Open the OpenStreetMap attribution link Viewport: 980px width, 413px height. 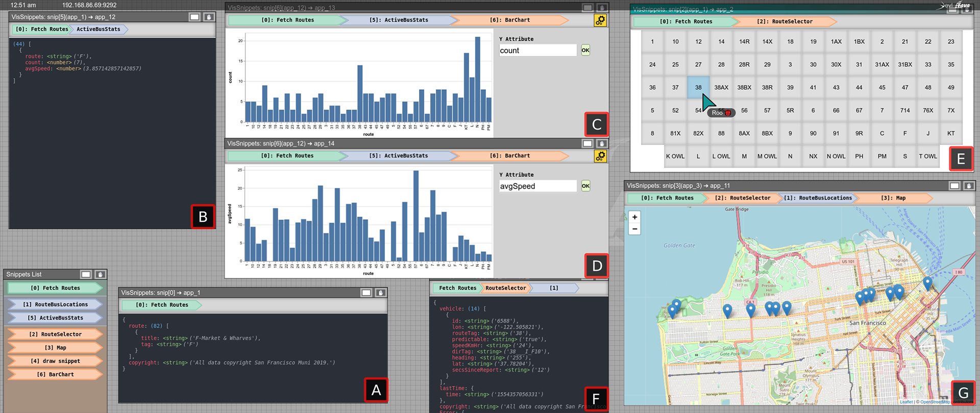coord(935,402)
